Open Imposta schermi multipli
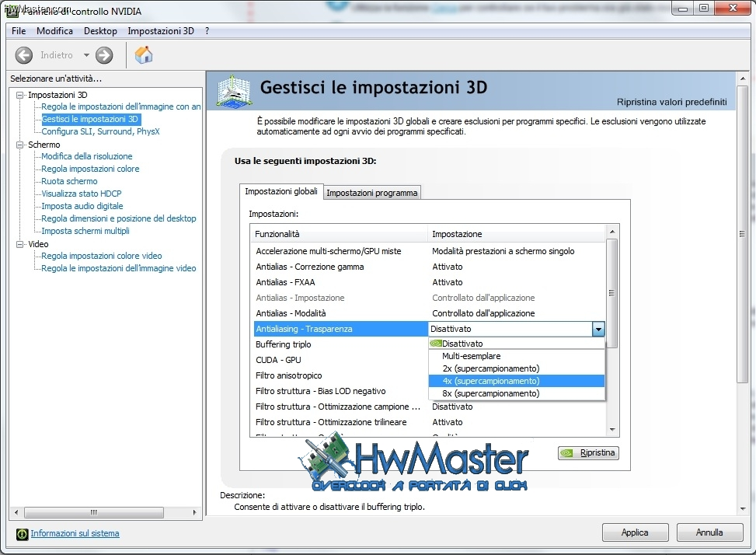Viewport: 756px width, 555px height. 85,231
